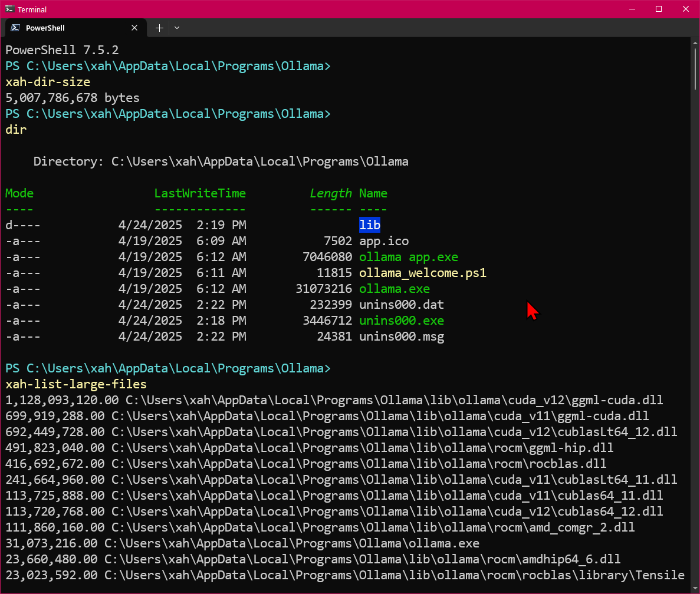Click the Directory path line
This screenshot has width=700, height=594.
tap(221, 161)
